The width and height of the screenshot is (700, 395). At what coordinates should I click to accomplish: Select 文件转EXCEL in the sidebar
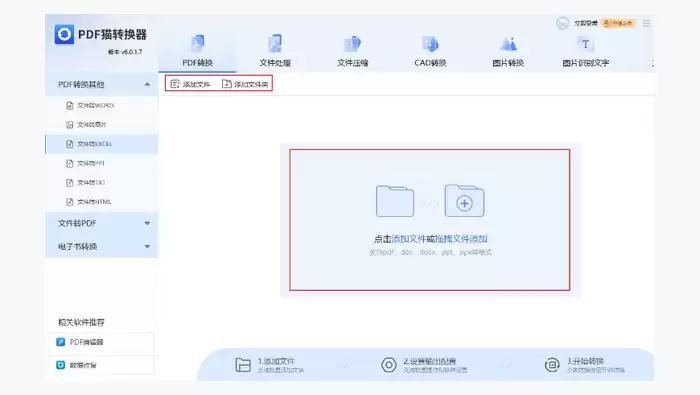[x=102, y=144]
